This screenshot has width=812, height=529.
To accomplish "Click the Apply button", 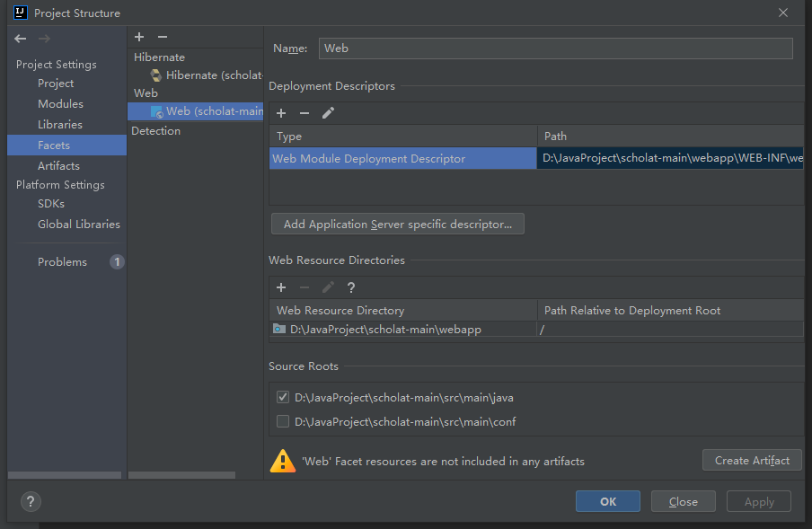I will click(x=759, y=501).
